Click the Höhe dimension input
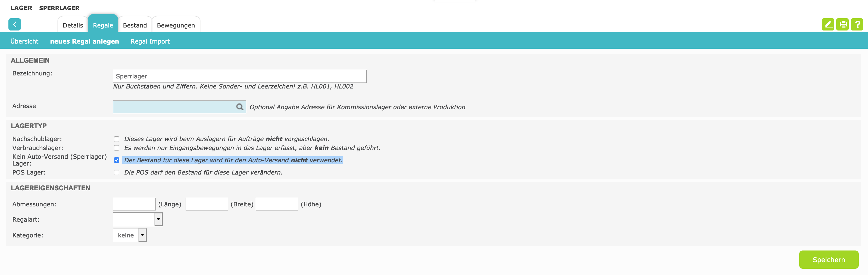The height and width of the screenshot is (275, 868). tap(277, 204)
